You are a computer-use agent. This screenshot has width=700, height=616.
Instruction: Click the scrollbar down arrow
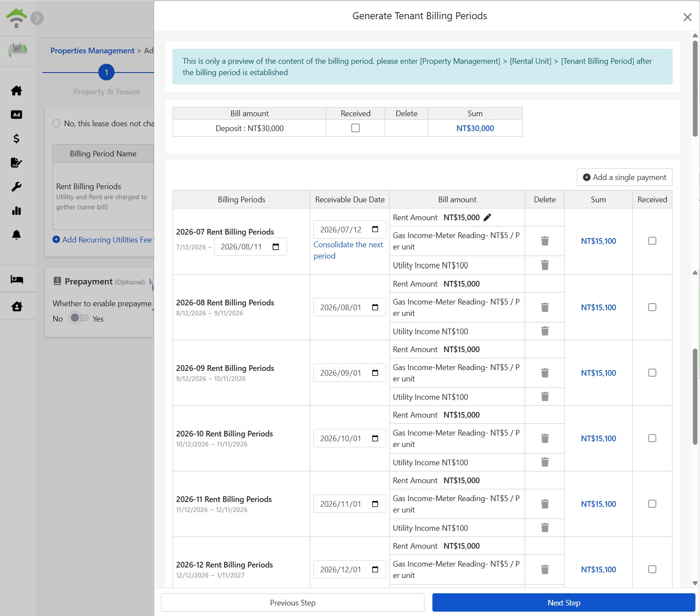coord(695,583)
